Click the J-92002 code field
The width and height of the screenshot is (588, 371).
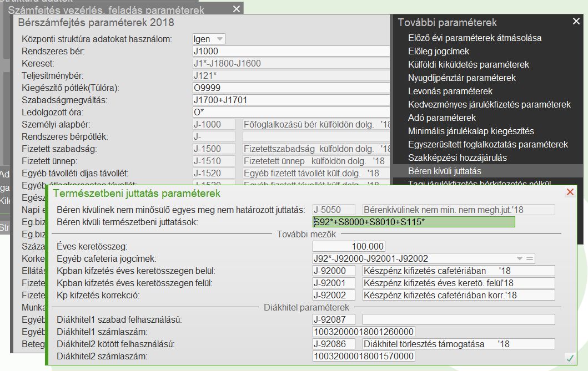click(334, 295)
